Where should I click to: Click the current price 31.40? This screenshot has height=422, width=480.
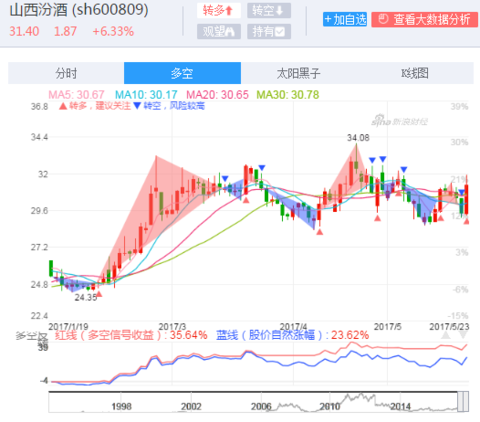24,32
